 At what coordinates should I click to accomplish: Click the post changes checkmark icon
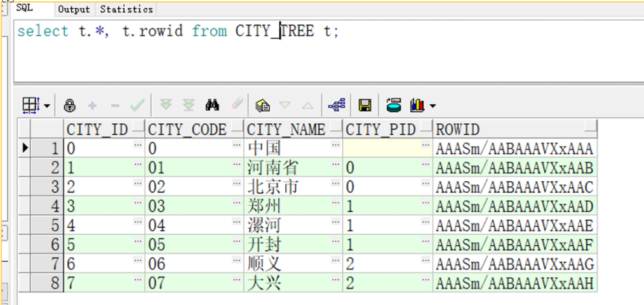pyautogui.click(x=137, y=106)
